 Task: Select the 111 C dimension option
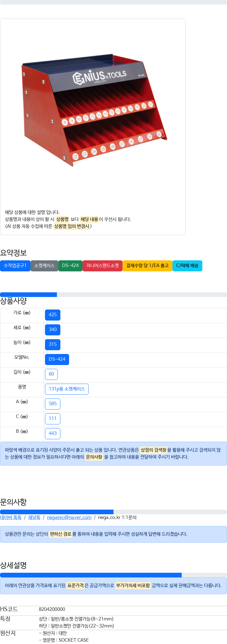click(53, 419)
